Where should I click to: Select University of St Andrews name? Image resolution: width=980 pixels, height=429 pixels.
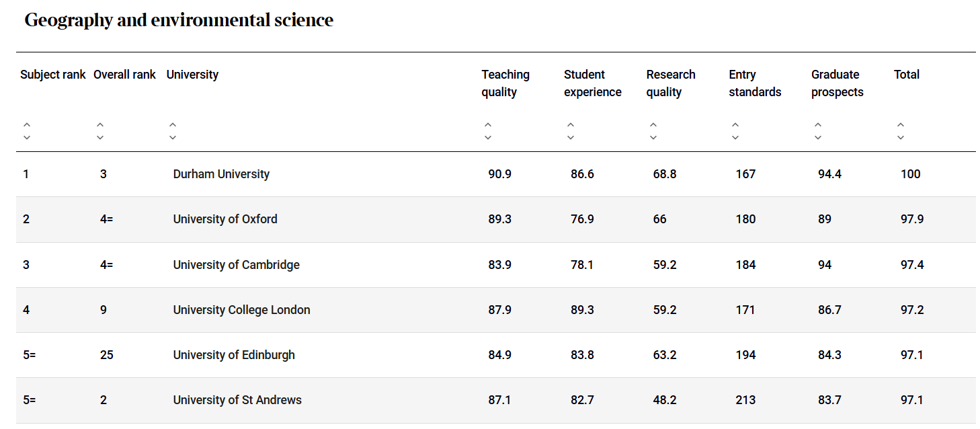click(x=237, y=400)
